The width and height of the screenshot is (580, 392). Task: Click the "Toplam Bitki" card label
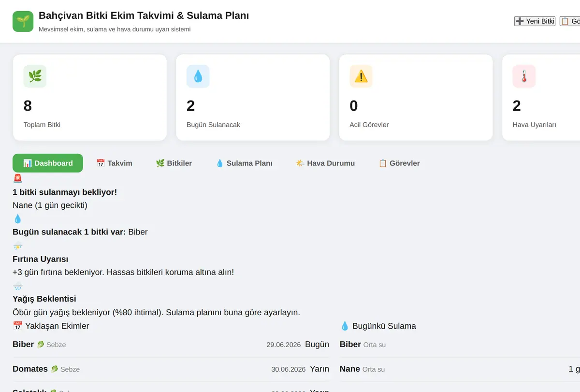pyautogui.click(x=42, y=125)
